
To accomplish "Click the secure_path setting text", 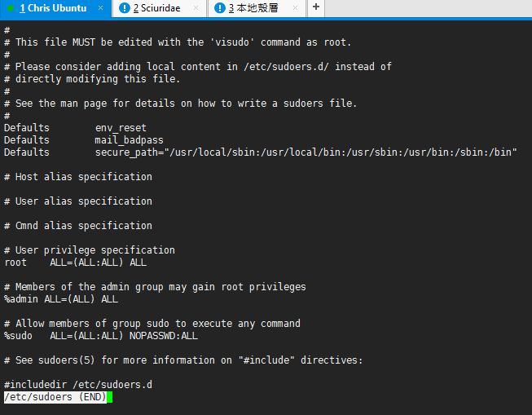I will pyautogui.click(x=306, y=152).
